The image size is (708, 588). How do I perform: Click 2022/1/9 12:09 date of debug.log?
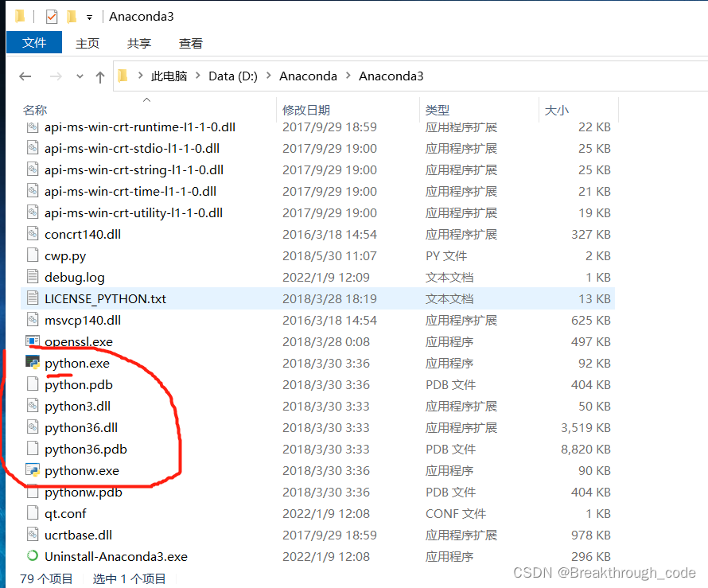point(326,277)
